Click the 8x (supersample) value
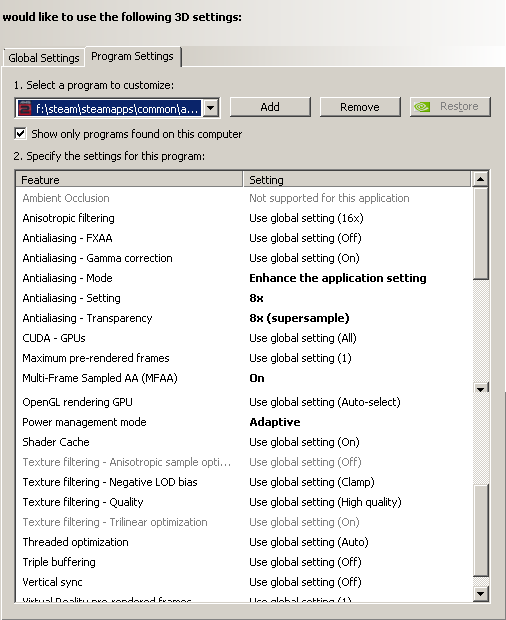This screenshot has width=506, height=620. 299,318
